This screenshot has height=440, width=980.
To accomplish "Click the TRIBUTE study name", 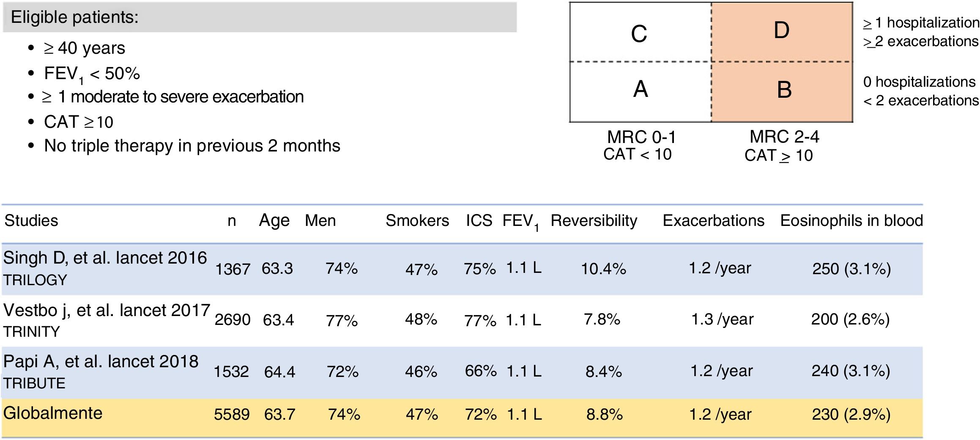I will coord(34,383).
